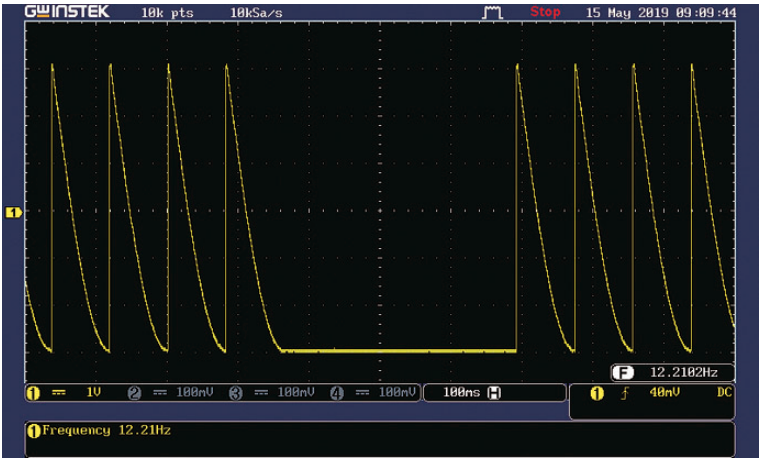Select the 12.2102Hz counter value
This screenshot has height=460, width=761.
pos(684,373)
